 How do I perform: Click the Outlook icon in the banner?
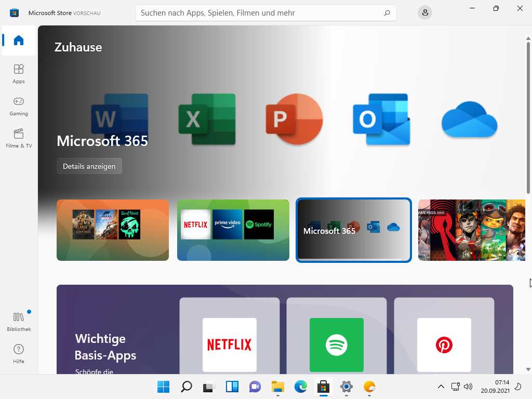[x=381, y=119]
